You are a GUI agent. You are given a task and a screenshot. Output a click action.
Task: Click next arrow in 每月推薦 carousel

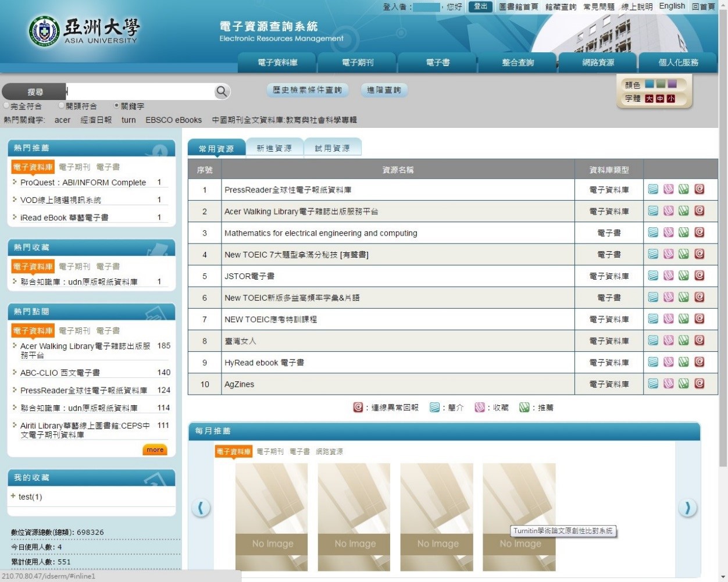coord(687,508)
